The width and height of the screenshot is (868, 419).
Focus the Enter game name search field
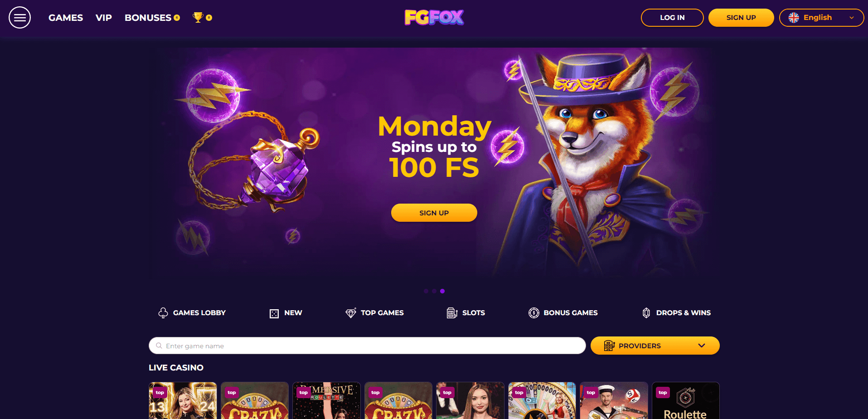point(367,346)
